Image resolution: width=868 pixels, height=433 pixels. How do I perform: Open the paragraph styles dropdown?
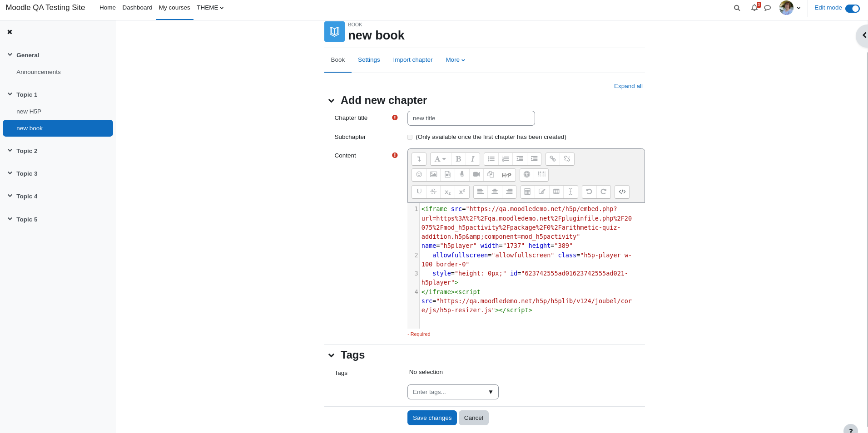click(x=440, y=159)
